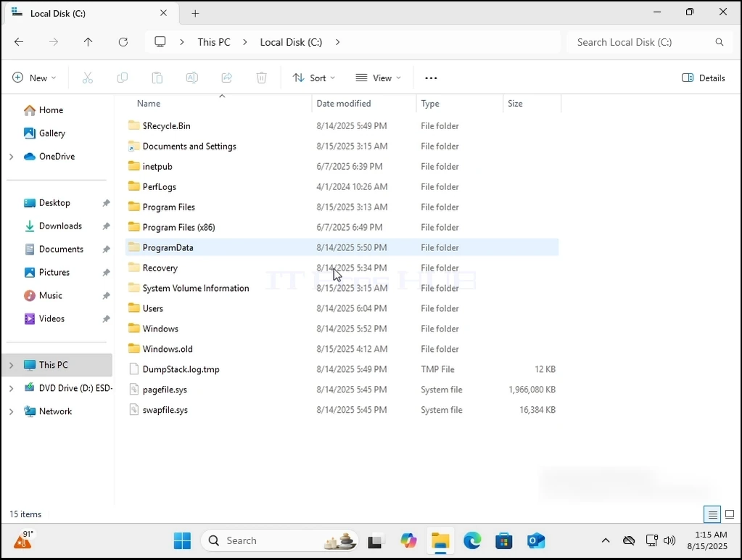Open Pictures quick access folder
The image size is (742, 560).
[x=54, y=273]
